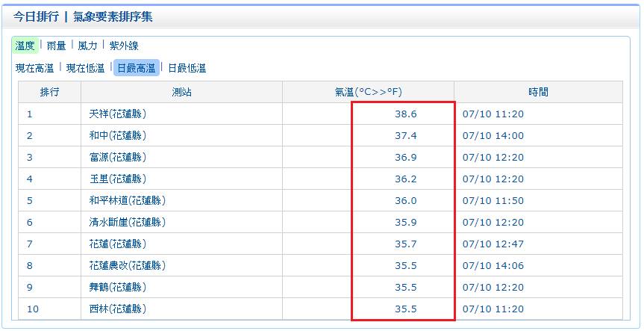Click time 07/10 11:20 for 天祥
The image size is (644, 331).
click(493, 114)
